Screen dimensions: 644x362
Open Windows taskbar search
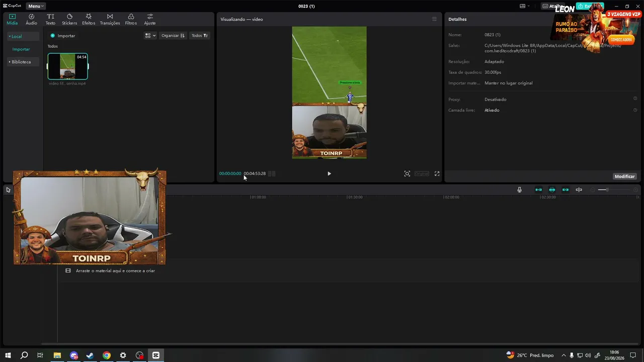pos(24,355)
